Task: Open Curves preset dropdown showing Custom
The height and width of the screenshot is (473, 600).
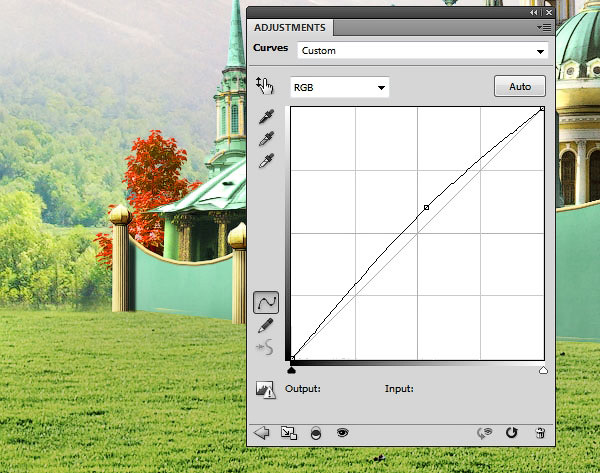Action: 422,51
